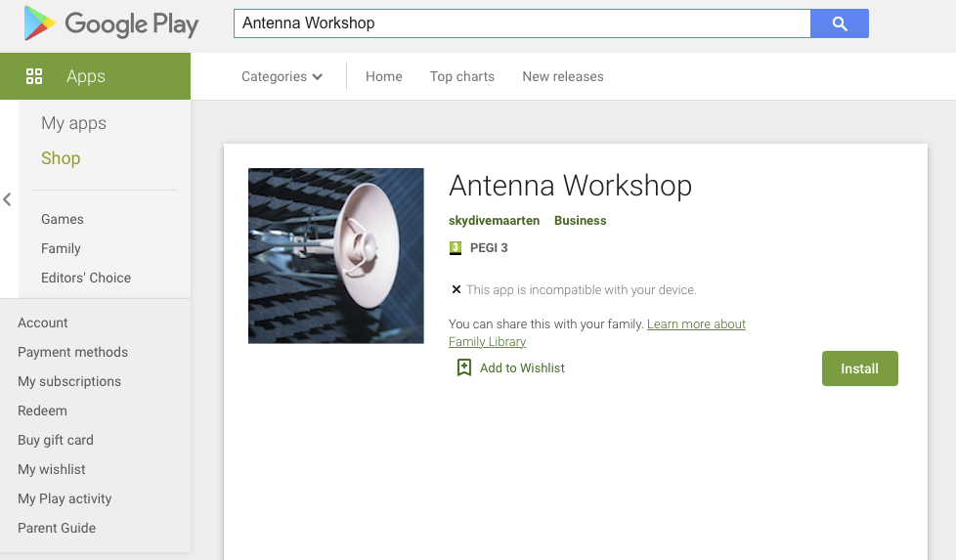Click the Install button
The height and width of the screenshot is (560, 956).
tap(859, 368)
